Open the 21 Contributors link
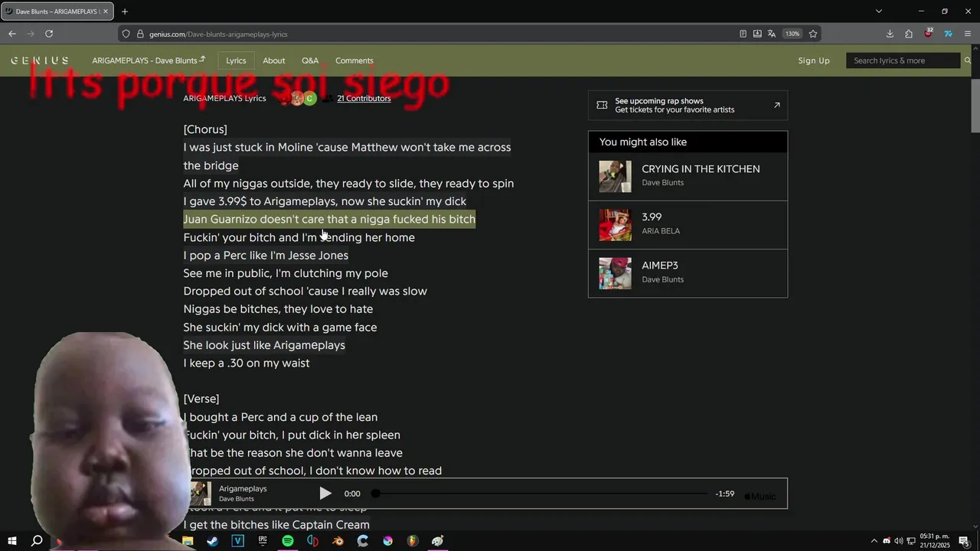 tap(364, 98)
